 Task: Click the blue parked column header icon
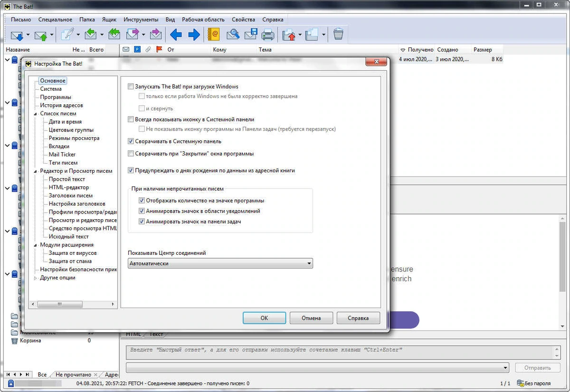pos(137,49)
